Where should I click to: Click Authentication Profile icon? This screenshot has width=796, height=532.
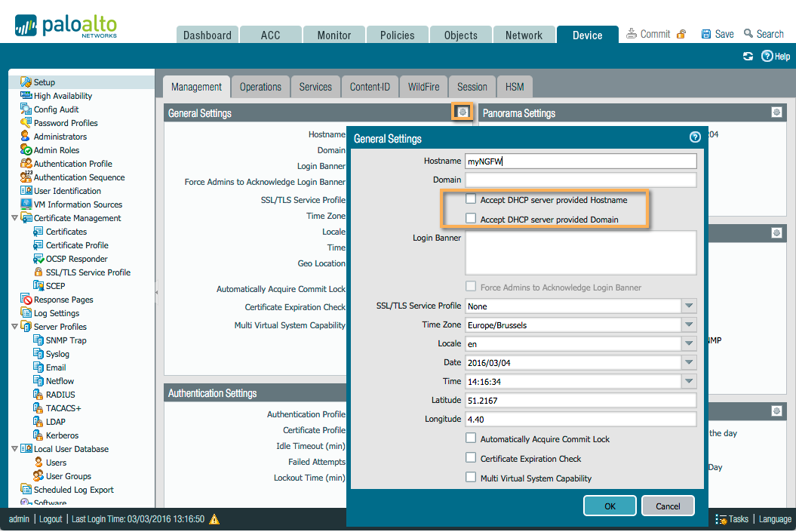[26, 163]
